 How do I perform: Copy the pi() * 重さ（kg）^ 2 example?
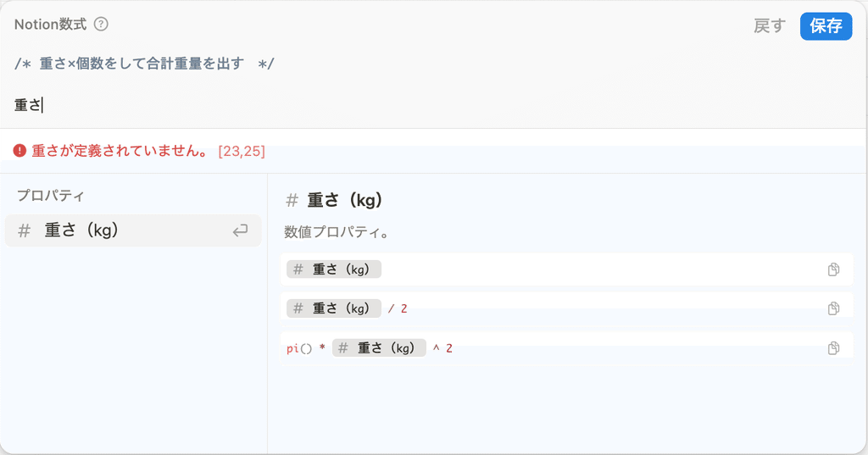833,348
